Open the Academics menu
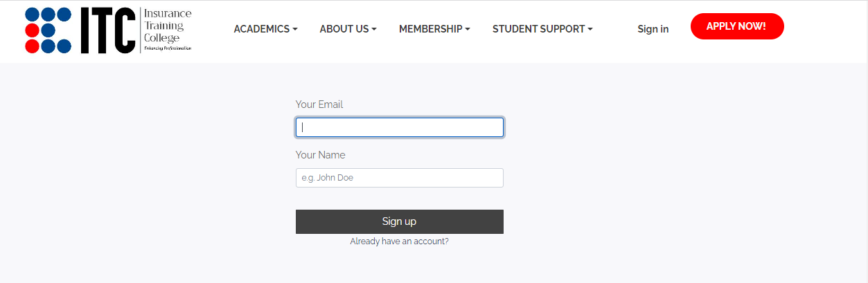This screenshot has height=283, width=868. [x=261, y=29]
